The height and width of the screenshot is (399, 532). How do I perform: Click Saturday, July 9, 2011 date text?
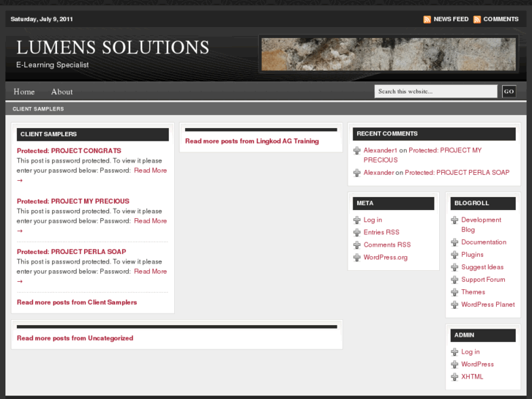[42, 19]
